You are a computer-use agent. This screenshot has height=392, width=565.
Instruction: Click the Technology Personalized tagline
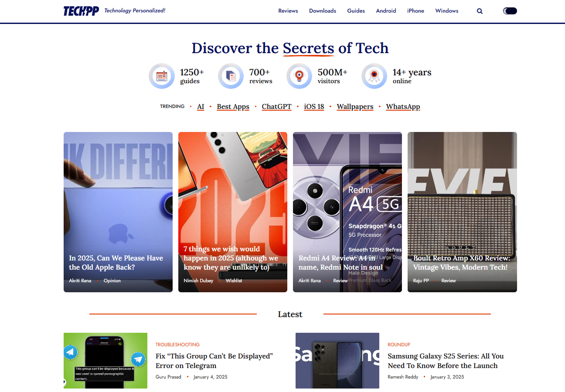(x=135, y=10)
